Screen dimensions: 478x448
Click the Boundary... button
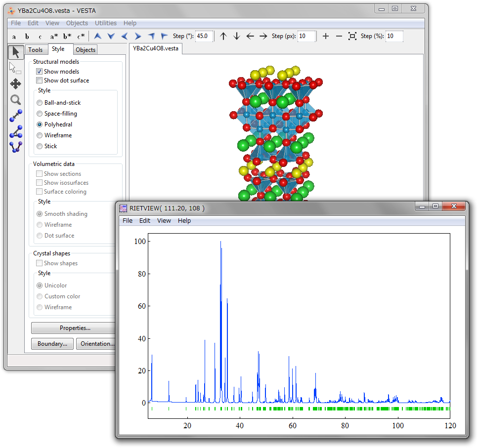pyautogui.click(x=52, y=344)
